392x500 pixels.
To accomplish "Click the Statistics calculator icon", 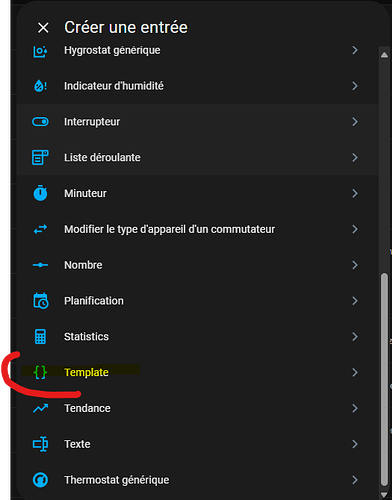I will pyautogui.click(x=40, y=337).
